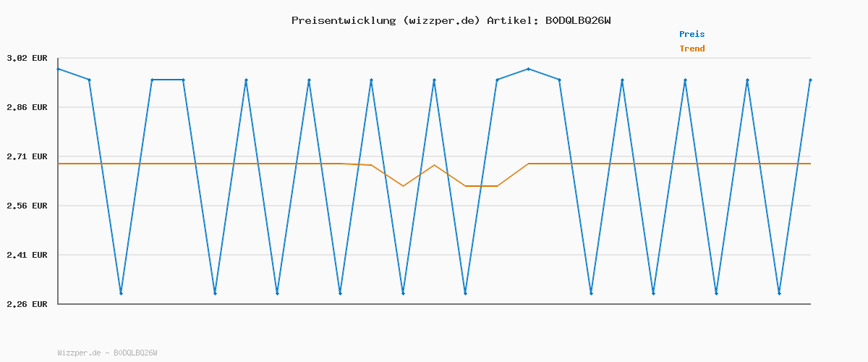Click the 'Preis' legend label
This screenshot has height=362, width=868.
692,34
